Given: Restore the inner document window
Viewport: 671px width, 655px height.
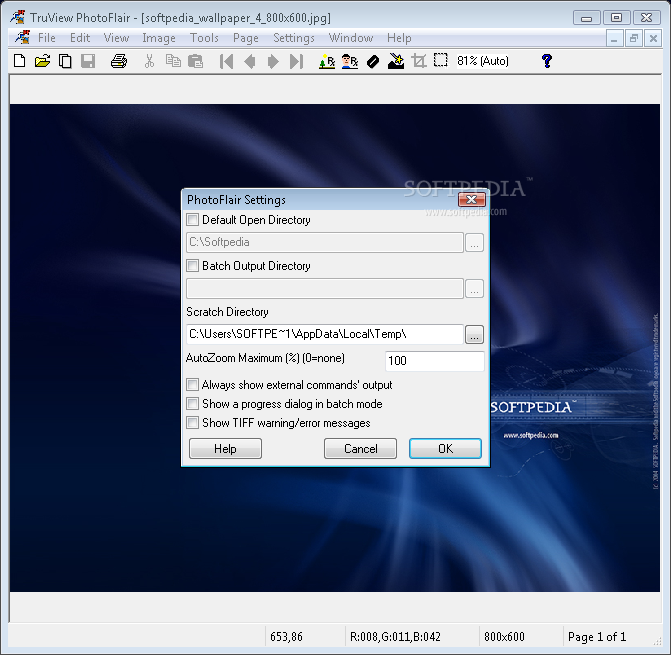Looking at the screenshot, I should pos(634,39).
